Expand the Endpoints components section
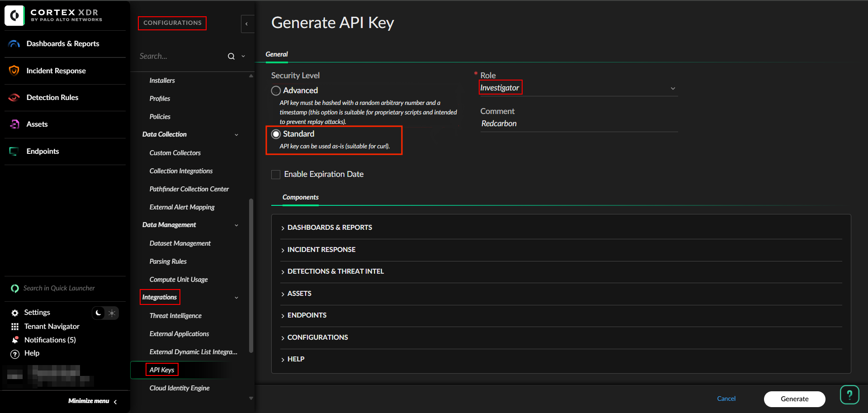 click(x=307, y=315)
